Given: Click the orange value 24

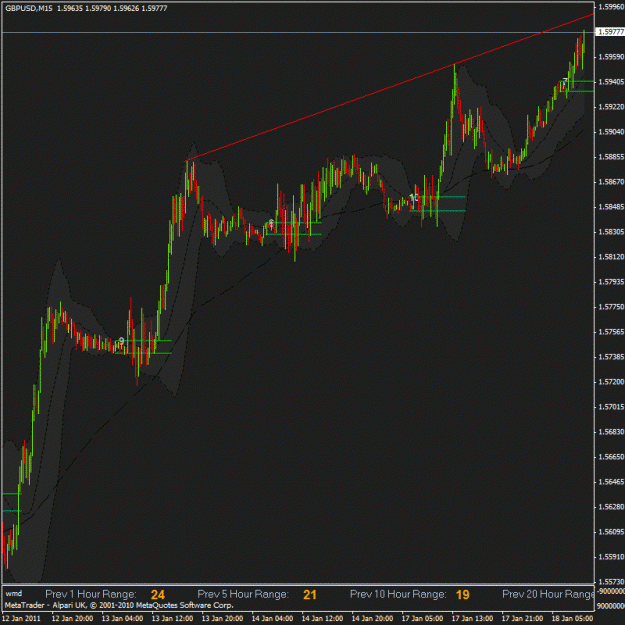Looking at the screenshot, I should [158, 595].
